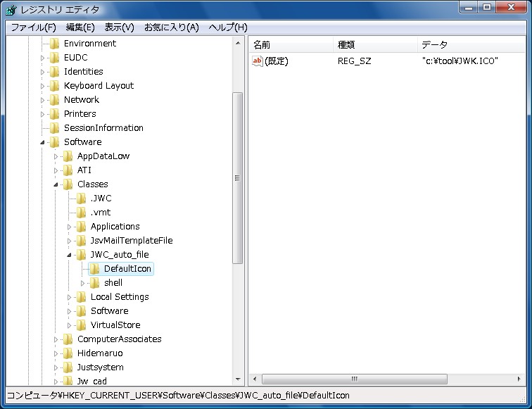Collapse the JWC_auto_file key
This screenshot has height=409, width=532.
pos(70,255)
